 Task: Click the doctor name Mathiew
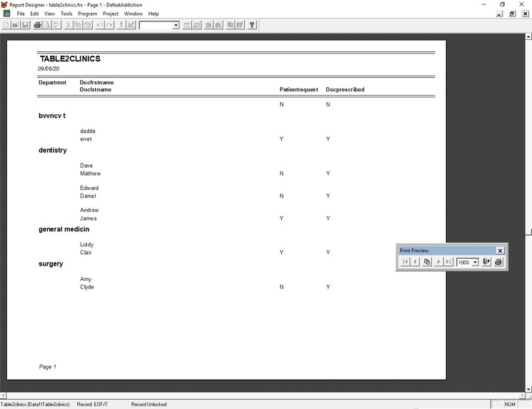pos(90,173)
